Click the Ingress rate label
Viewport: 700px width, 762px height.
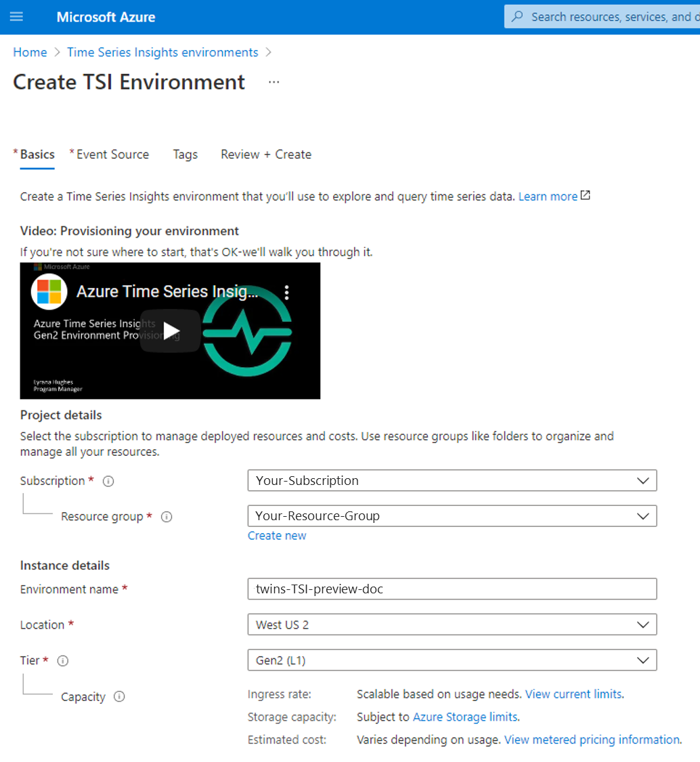[280, 694]
